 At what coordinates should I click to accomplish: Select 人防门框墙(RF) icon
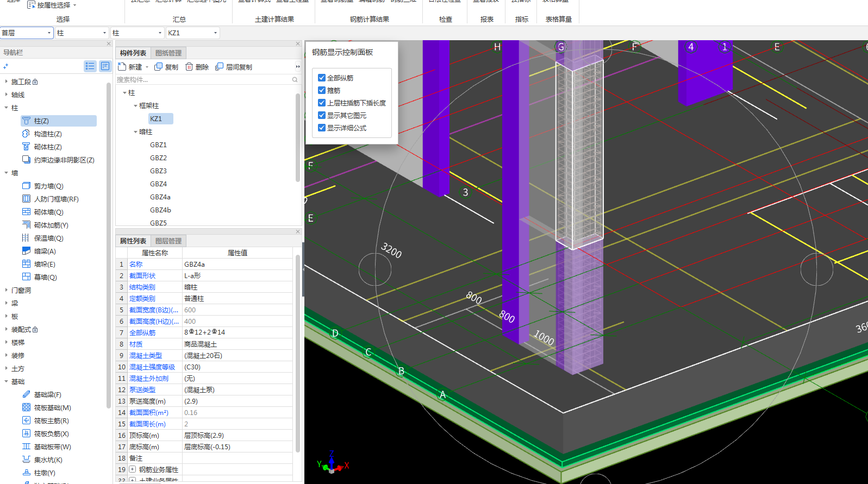[x=26, y=199]
